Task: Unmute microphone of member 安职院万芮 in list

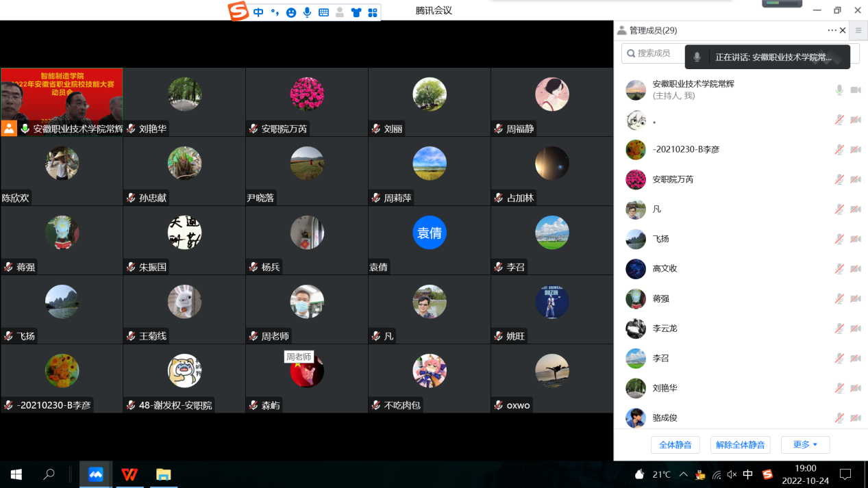Action: [x=839, y=179]
